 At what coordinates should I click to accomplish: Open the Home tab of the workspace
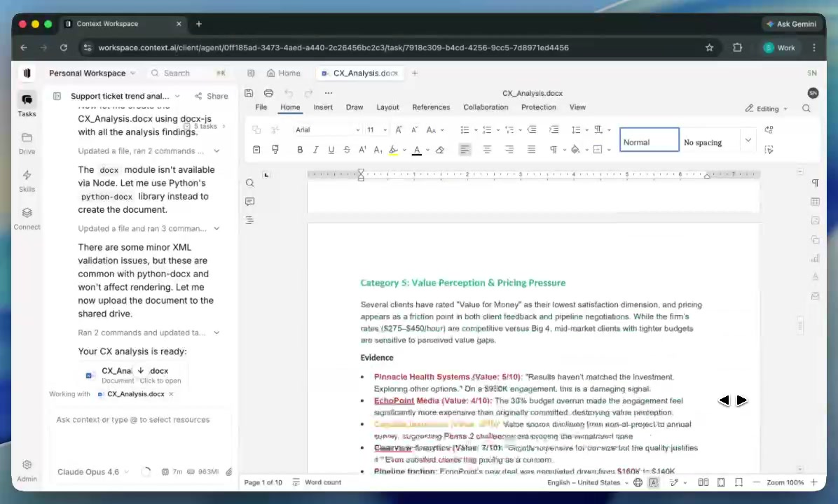[283, 73]
